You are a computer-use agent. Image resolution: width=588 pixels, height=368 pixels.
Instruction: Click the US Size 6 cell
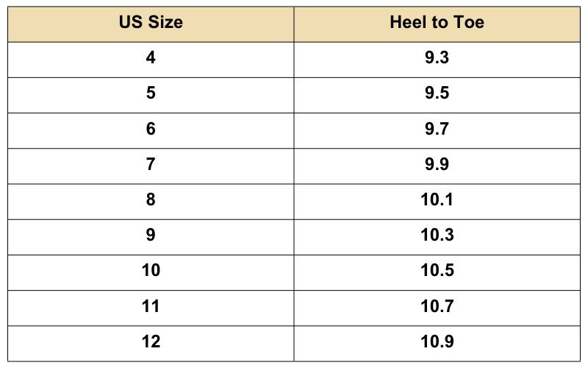point(151,129)
